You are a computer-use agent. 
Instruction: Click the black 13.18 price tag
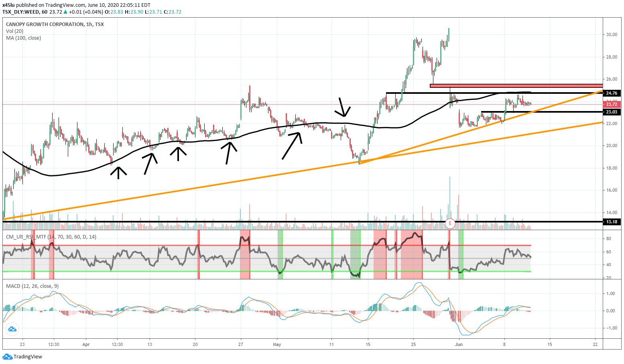pyautogui.click(x=612, y=222)
